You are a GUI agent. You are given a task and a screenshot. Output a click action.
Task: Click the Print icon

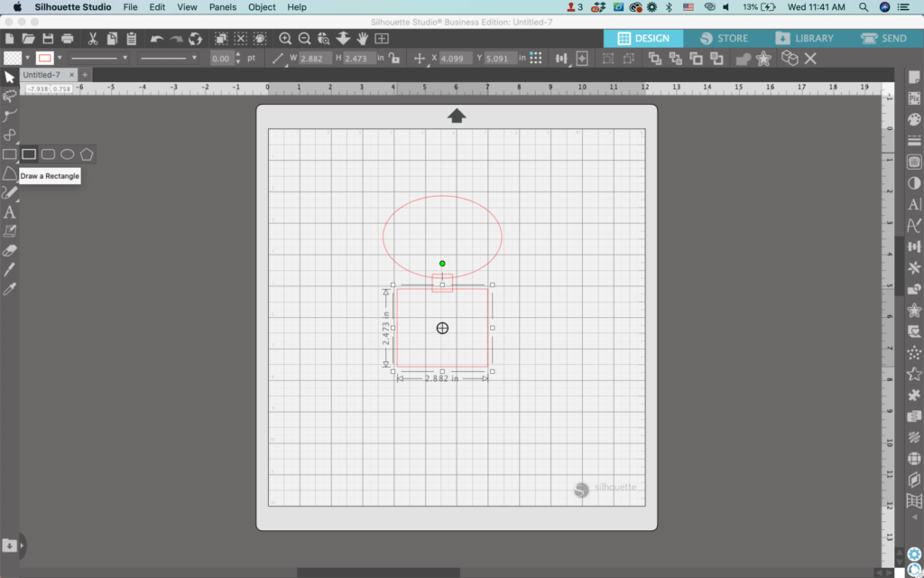pyautogui.click(x=67, y=39)
